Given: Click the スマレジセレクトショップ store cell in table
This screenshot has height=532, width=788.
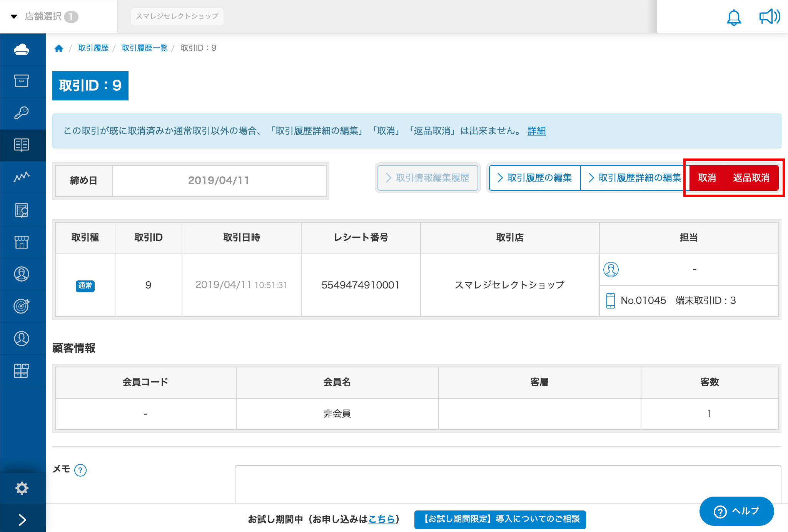Looking at the screenshot, I should point(510,285).
